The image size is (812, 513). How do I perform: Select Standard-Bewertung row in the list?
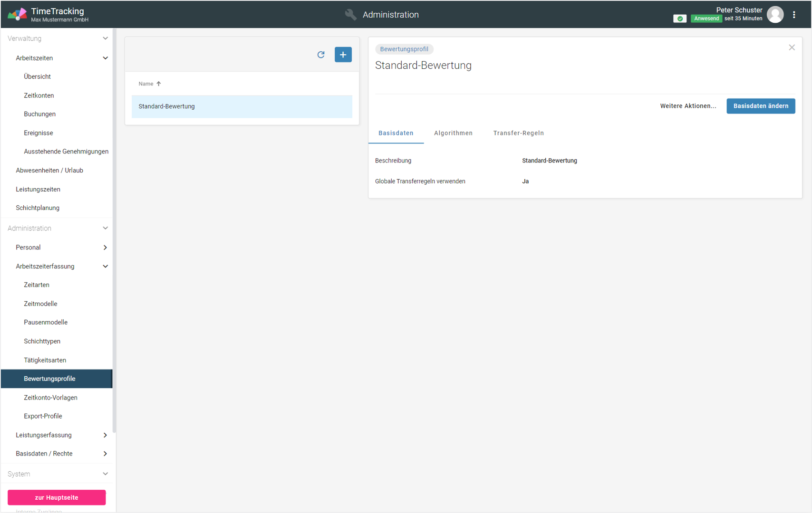[242, 106]
